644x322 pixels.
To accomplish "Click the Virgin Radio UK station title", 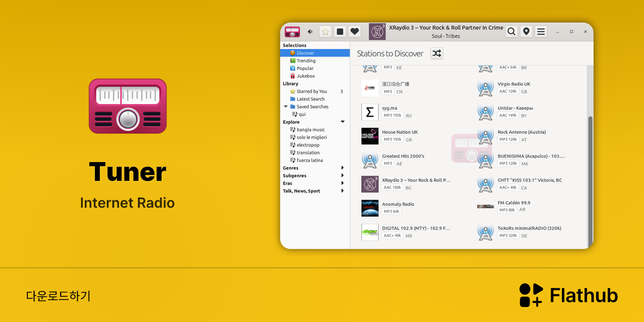I will (x=514, y=84).
